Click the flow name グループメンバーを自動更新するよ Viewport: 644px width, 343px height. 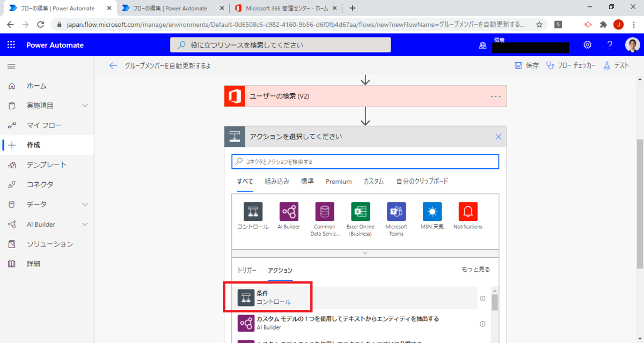(x=168, y=65)
